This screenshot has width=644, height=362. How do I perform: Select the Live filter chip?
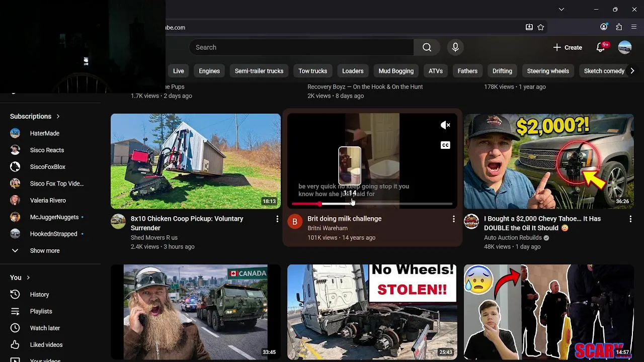(x=179, y=71)
